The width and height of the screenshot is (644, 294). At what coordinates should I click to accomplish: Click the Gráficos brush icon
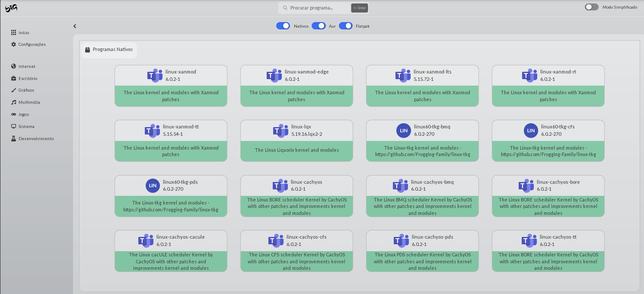(14, 90)
